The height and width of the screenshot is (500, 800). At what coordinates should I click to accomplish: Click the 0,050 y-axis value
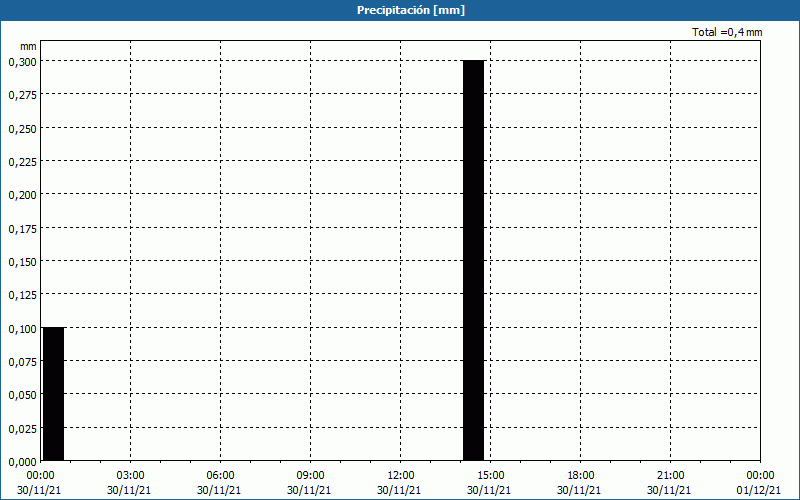coord(22,395)
